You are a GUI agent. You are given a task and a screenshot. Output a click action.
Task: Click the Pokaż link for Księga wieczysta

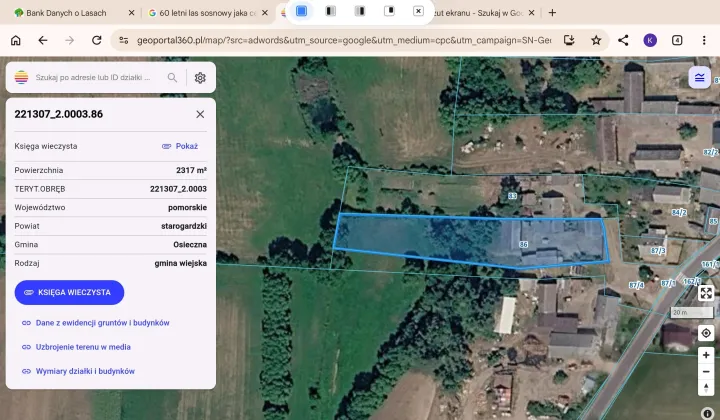[180, 146]
